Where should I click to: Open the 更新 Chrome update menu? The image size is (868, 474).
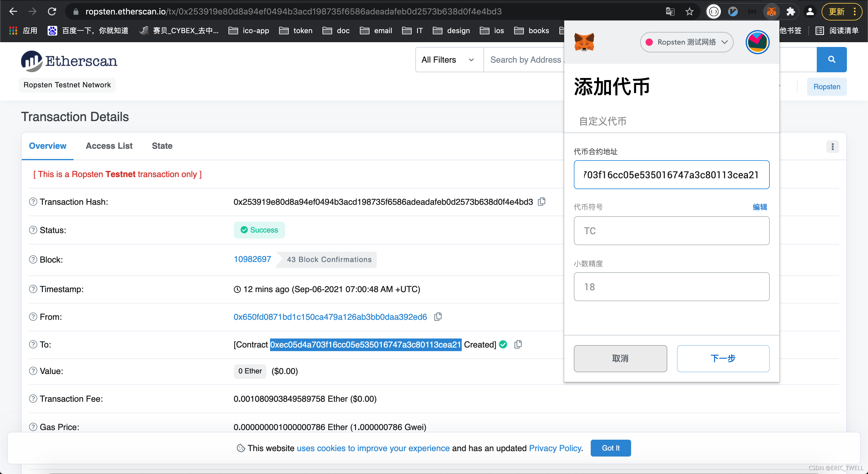tap(841, 11)
